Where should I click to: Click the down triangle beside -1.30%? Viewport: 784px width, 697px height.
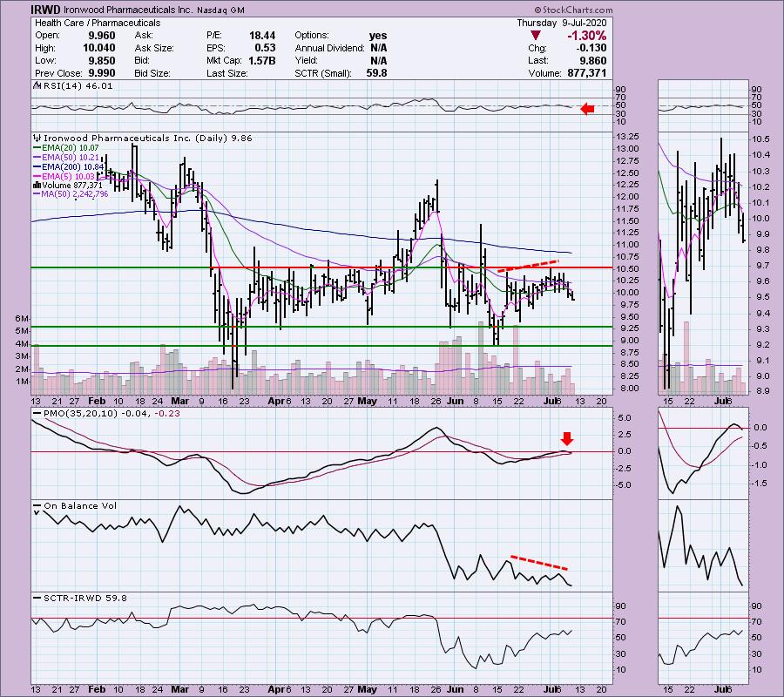click(x=536, y=36)
